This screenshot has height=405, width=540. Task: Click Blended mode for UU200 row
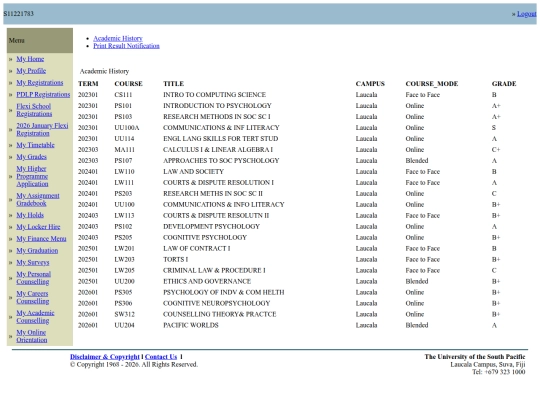click(417, 281)
